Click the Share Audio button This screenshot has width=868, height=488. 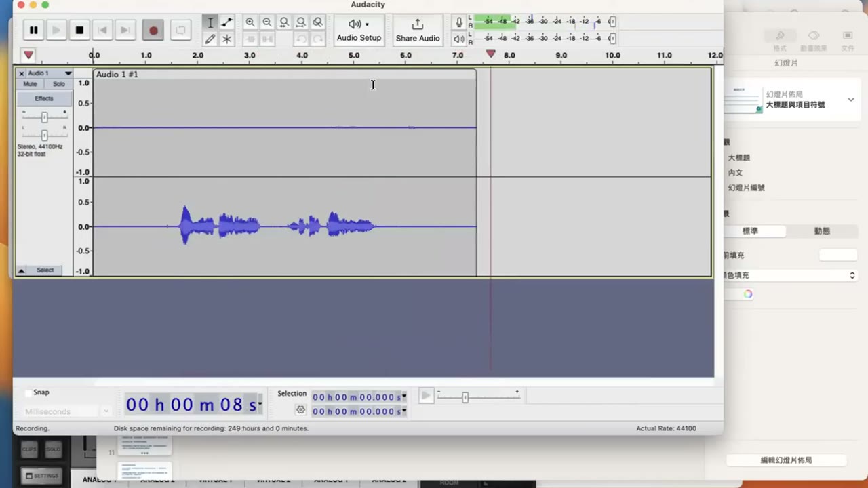[x=418, y=30]
